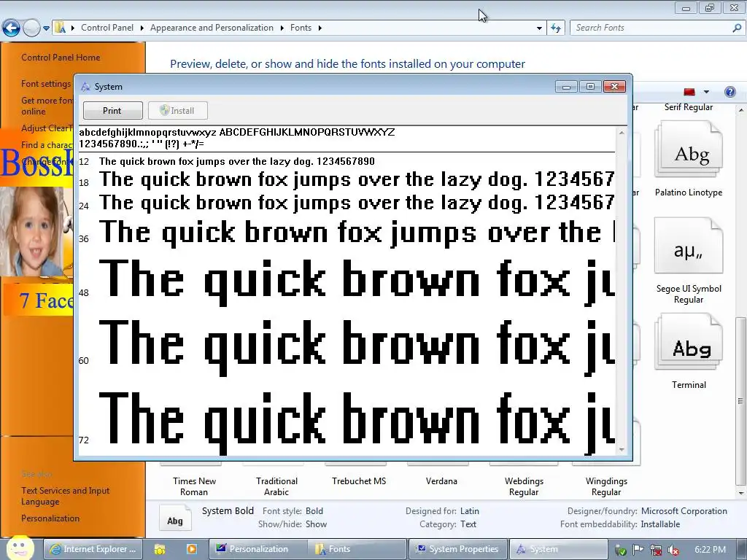Viewport: 747px width, 560px height.
Task: Select the Palatino Linotype font thumbnail
Action: [689, 149]
